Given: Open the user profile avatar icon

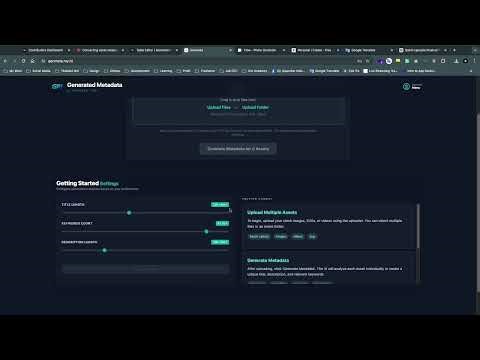Looking at the screenshot, I should pos(406,87).
